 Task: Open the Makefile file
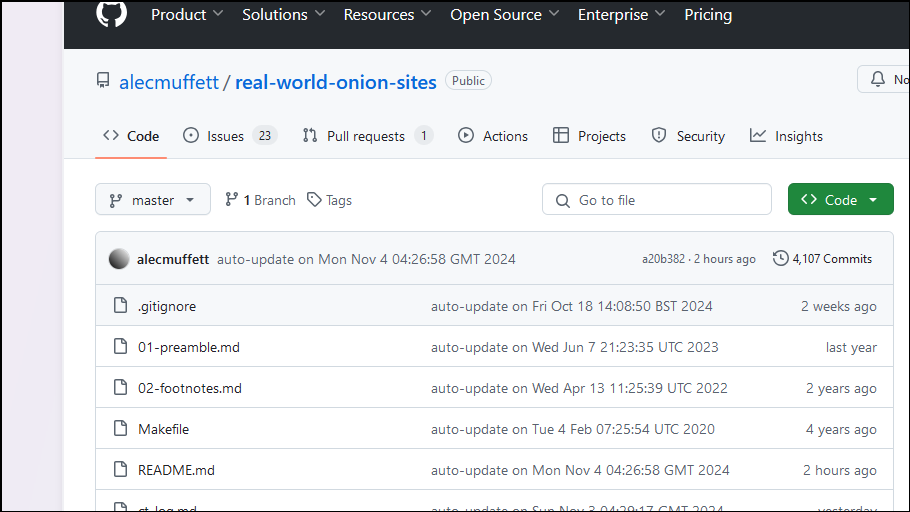(164, 429)
